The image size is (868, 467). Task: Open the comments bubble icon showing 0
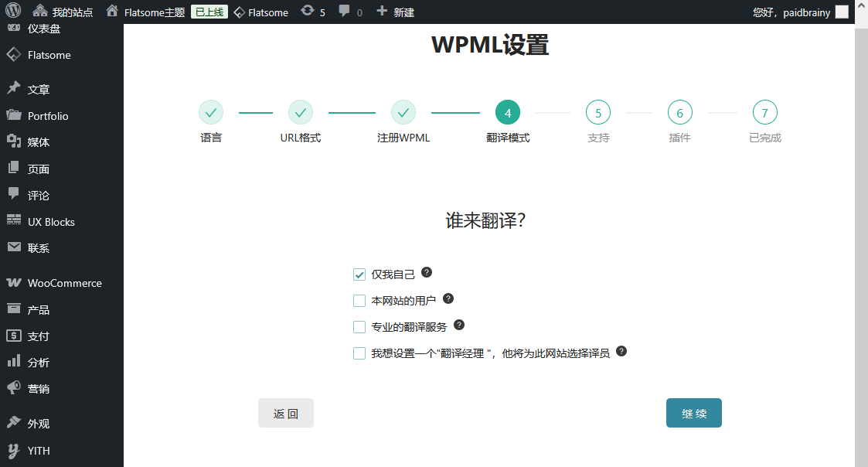(x=350, y=12)
